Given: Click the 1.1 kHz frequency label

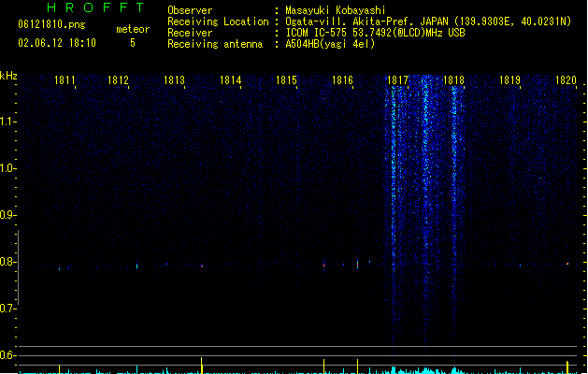Looking at the screenshot, I should 7,122.
